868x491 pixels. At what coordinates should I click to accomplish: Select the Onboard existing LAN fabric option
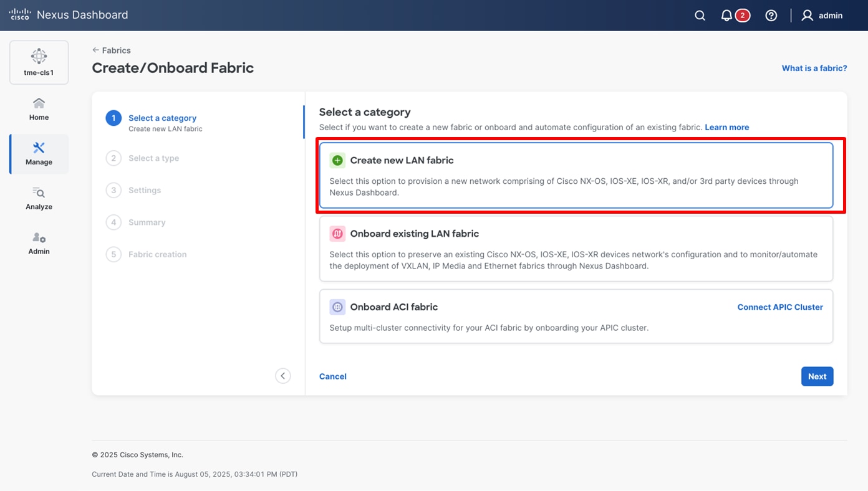576,249
